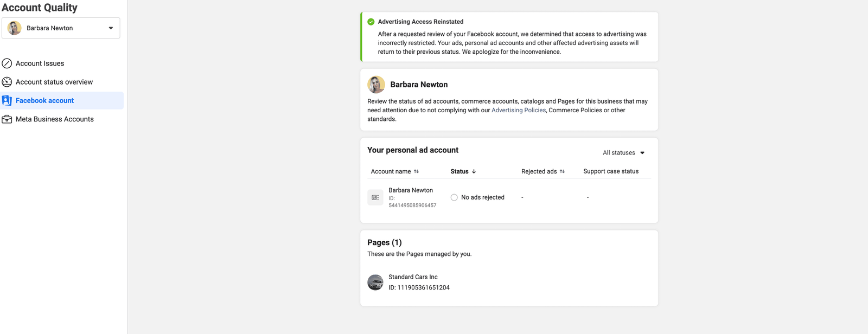Open the Advertising Policies link
This screenshot has width=868, height=334.
click(x=518, y=110)
